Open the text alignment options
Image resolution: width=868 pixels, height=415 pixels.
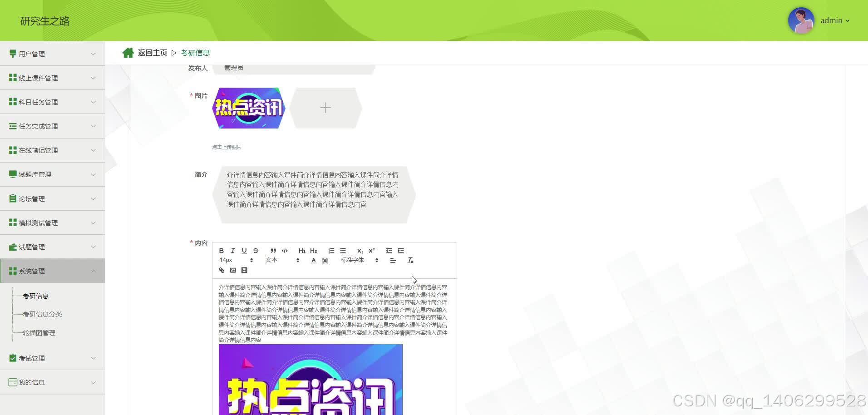click(393, 260)
